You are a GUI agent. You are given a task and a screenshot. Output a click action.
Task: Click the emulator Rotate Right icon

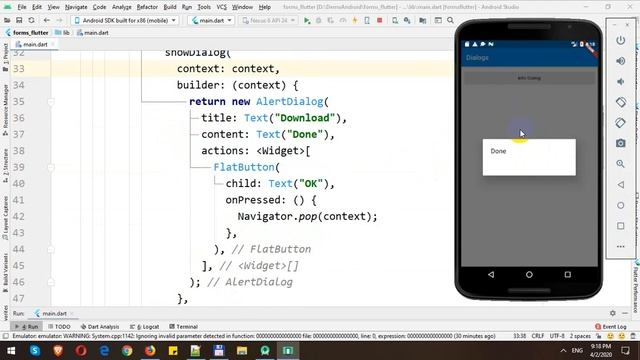click(620, 122)
